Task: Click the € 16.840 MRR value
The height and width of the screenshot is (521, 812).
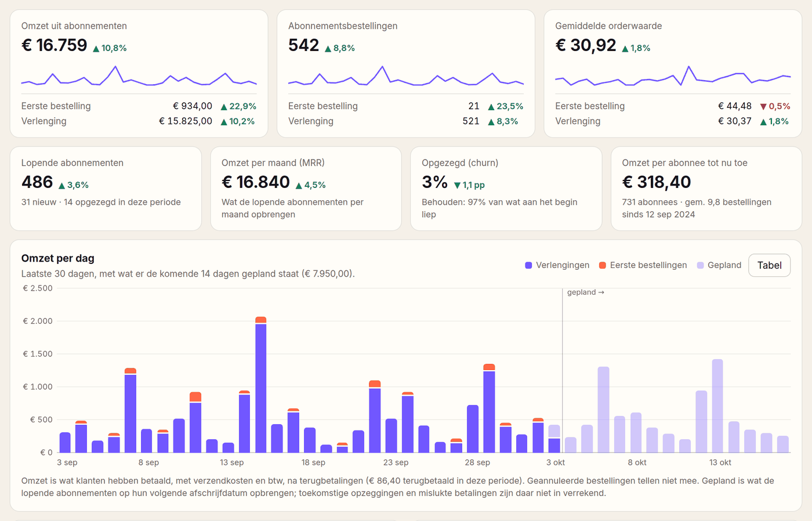Action: point(256,182)
